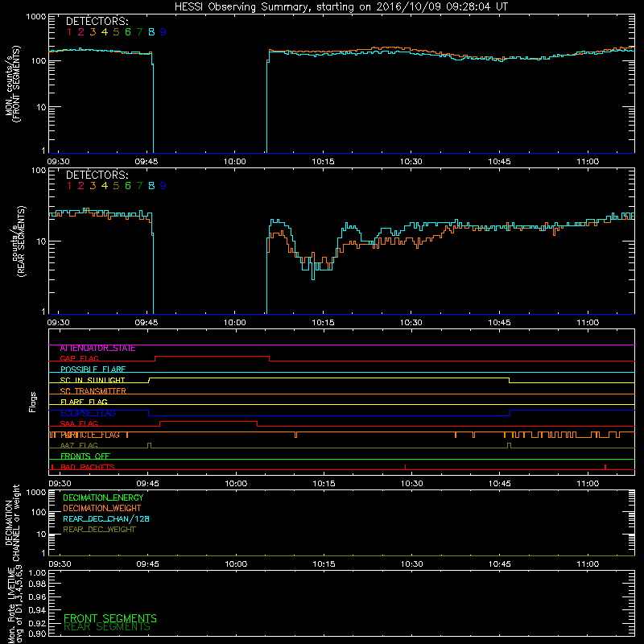
Task: Click the SC_TRANSMITTER flag label
Action: 93,391
